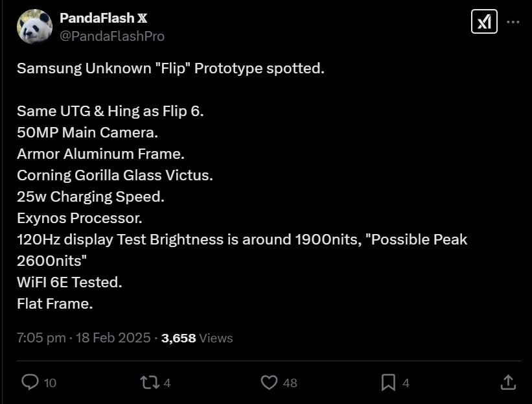Click the reply speech bubble icon

coord(30,383)
